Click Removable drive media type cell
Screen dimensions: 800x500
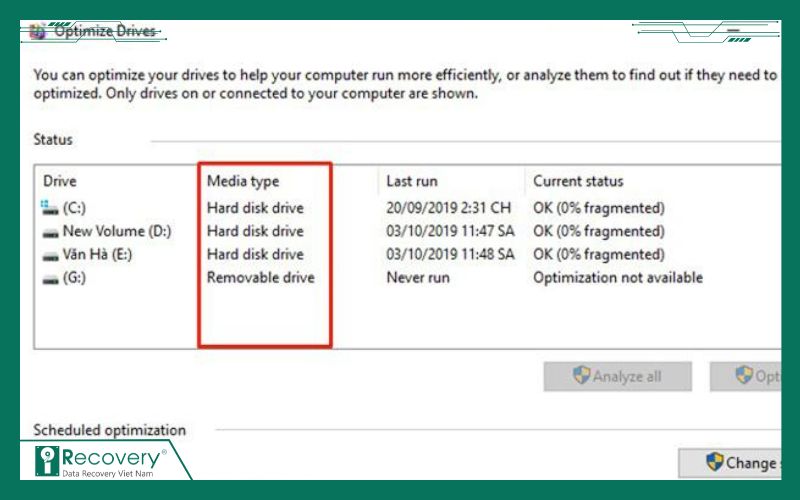(x=260, y=278)
